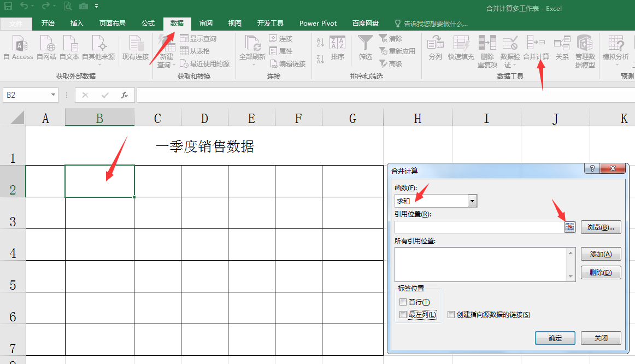
Task: Click 浏览(B)... browse button
Action: (x=601, y=227)
